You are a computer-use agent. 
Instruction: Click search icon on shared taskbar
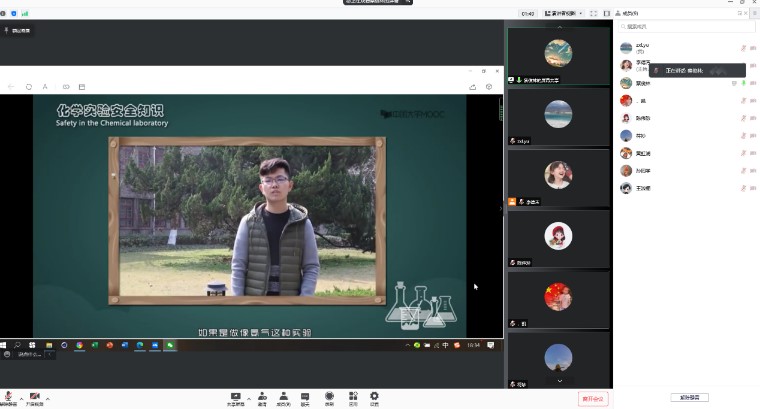coord(17,345)
